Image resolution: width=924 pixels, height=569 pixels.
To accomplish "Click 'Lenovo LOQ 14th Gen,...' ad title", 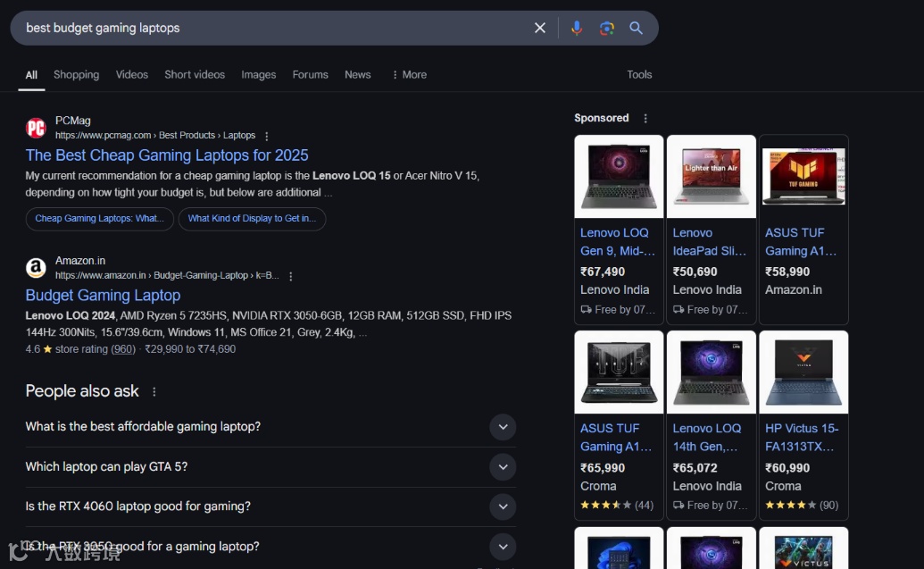I will [x=706, y=438].
